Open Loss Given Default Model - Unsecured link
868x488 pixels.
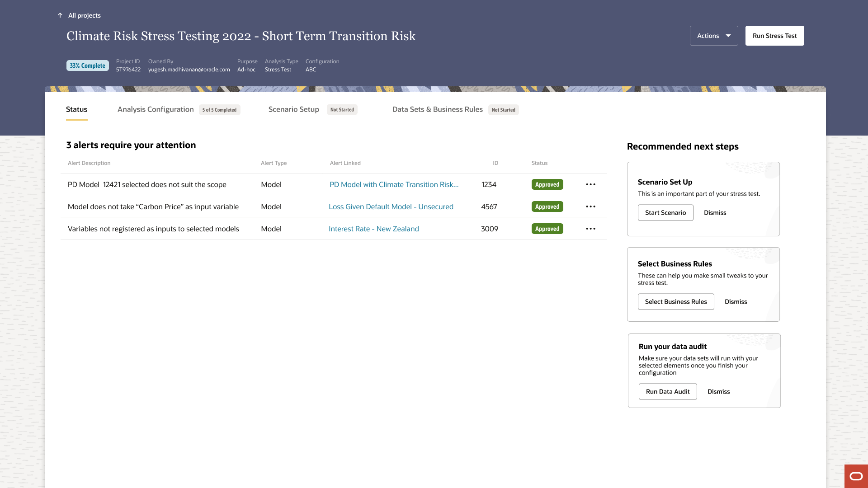pyautogui.click(x=391, y=206)
